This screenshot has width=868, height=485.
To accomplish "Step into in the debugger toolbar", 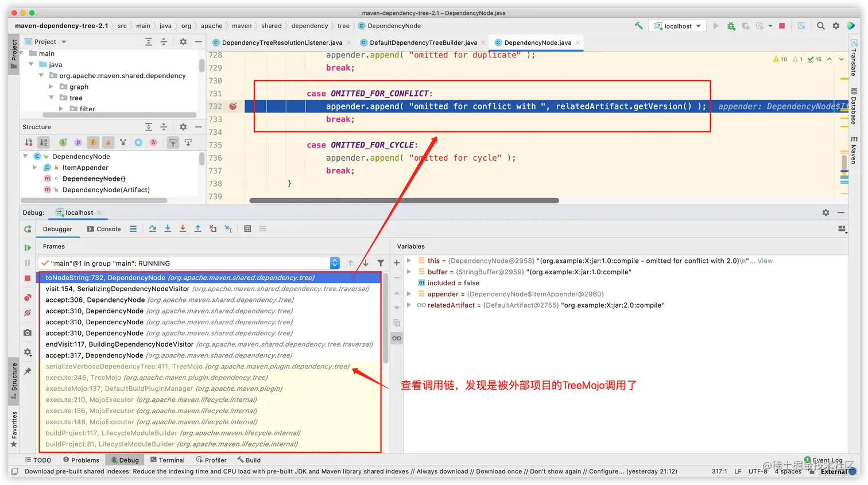I will pos(168,228).
